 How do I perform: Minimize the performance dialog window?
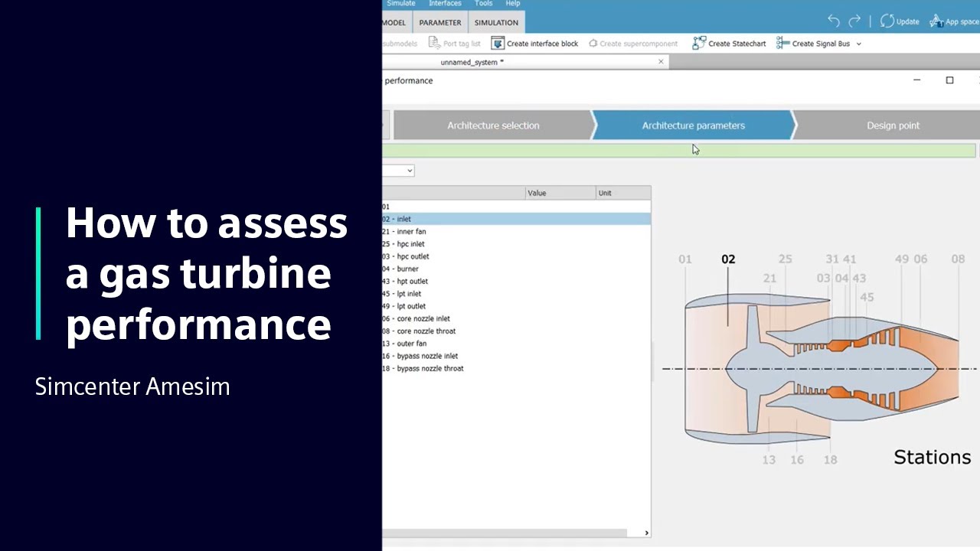click(x=916, y=80)
